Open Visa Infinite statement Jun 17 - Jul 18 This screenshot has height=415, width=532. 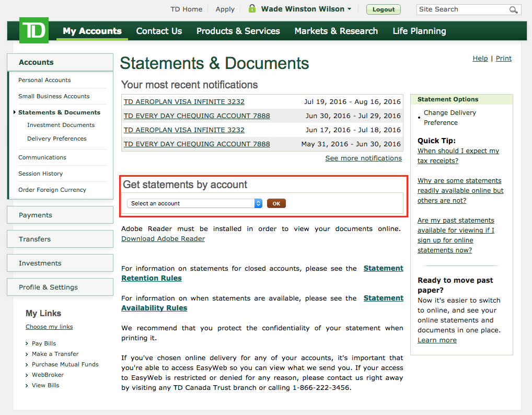pyautogui.click(x=184, y=130)
